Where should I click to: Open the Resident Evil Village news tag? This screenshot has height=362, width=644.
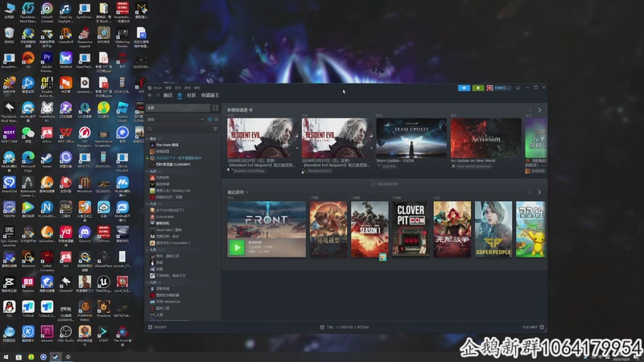click(249, 171)
